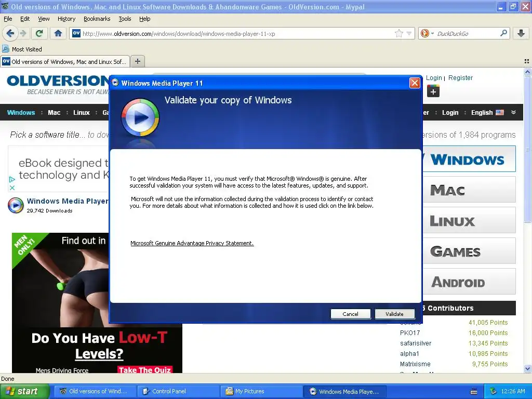532x399 pixels.
Task: Select Mac in the site navigation bar
Action: pyautogui.click(x=54, y=112)
